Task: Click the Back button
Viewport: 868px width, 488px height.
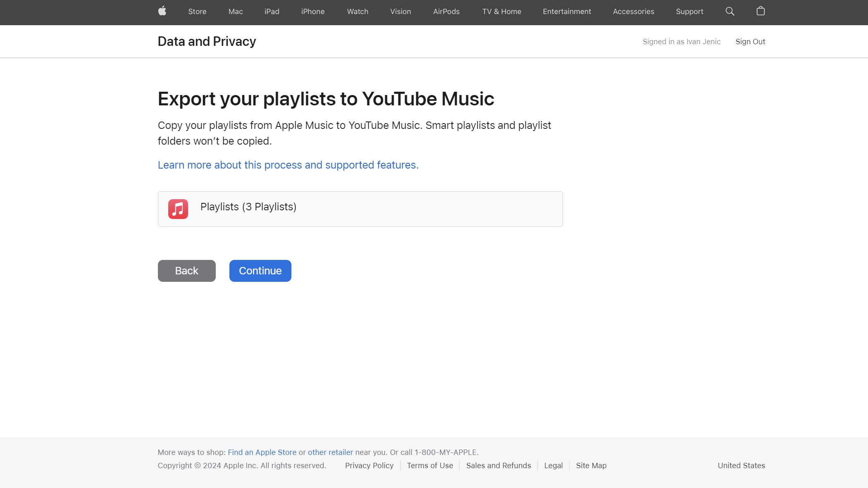Action: 186,271
